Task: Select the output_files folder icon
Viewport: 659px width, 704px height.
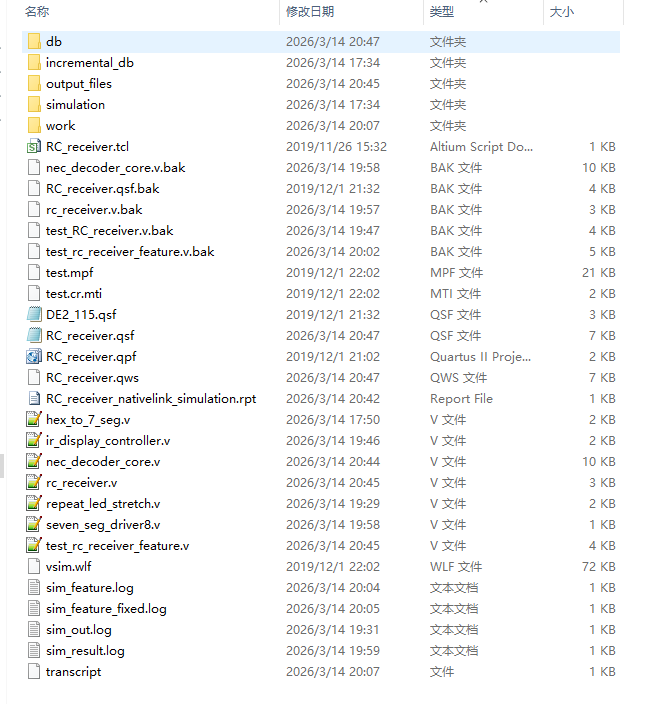Action: click(x=34, y=84)
